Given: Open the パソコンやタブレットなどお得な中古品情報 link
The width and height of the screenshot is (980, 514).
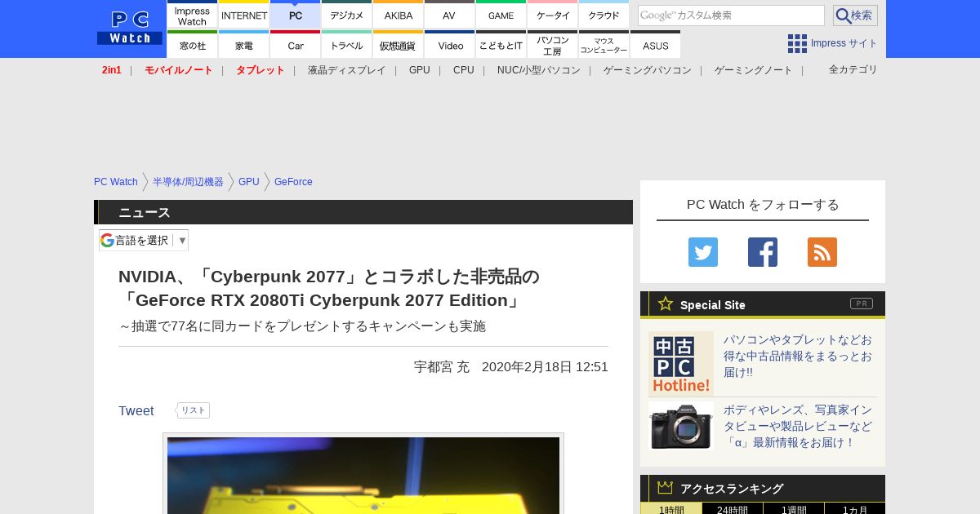Looking at the screenshot, I should coord(798,356).
